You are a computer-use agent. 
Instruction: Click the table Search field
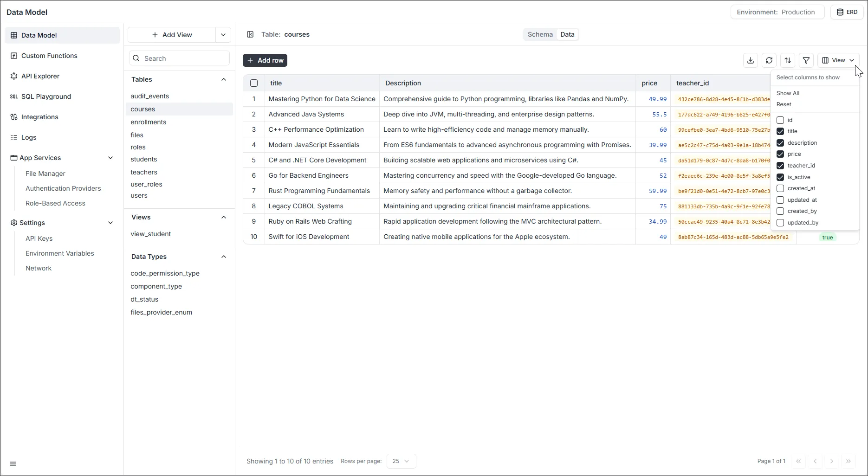(x=180, y=58)
